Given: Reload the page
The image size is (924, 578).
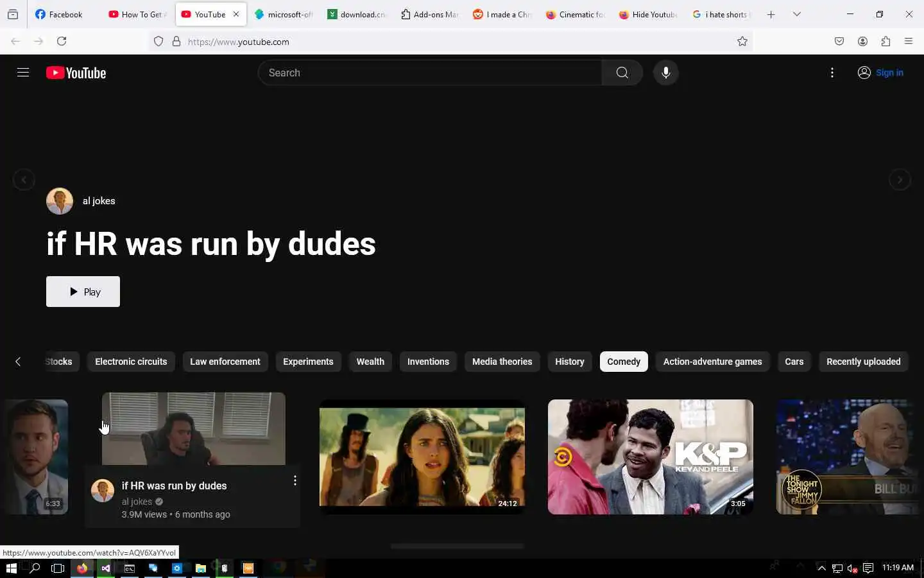Looking at the screenshot, I should pyautogui.click(x=62, y=41).
